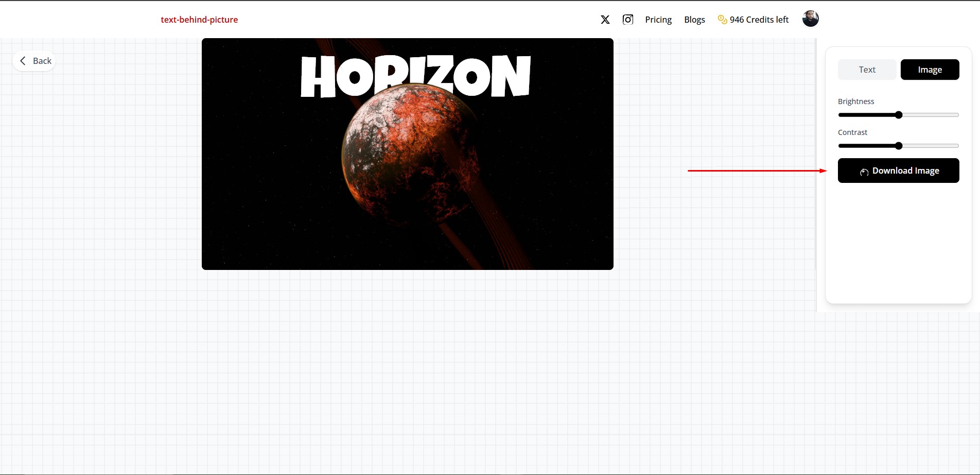The image size is (980, 475).
Task: Click the Back button text
Action: (x=42, y=61)
